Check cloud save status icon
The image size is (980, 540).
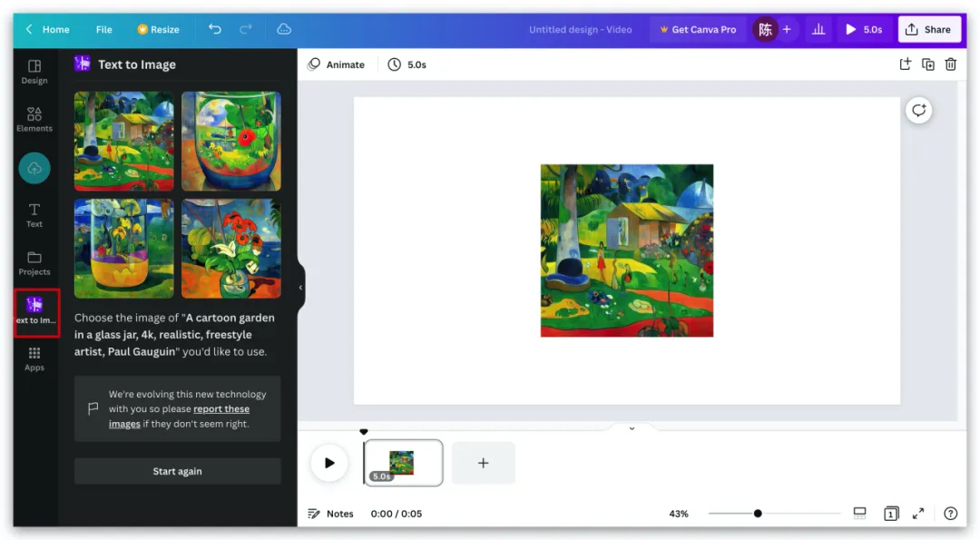(x=284, y=29)
